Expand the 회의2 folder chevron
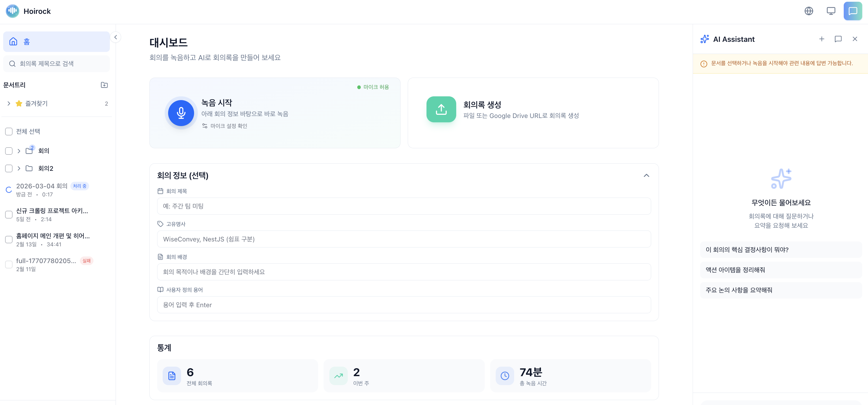Viewport: 868px width, 405px height. click(x=19, y=168)
